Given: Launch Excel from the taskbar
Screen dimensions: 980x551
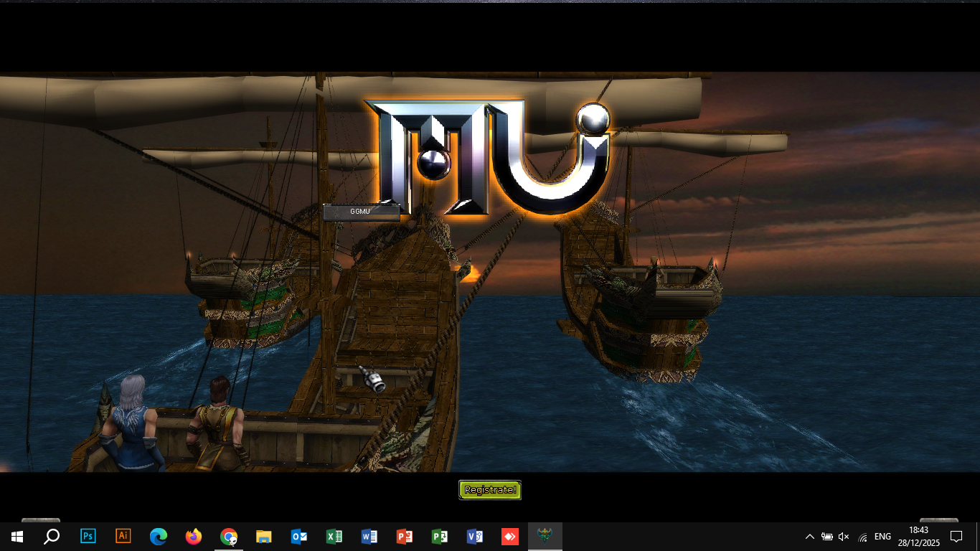Looking at the screenshot, I should click(x=334, y=537).
